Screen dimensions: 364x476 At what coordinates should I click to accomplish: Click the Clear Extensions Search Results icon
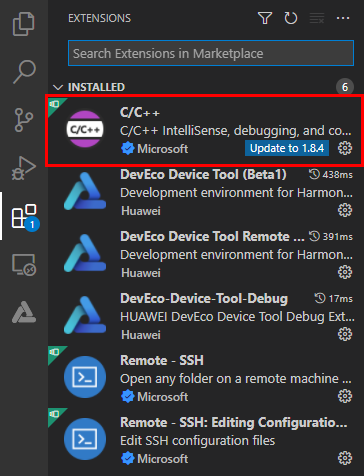(x=317, y=18)
